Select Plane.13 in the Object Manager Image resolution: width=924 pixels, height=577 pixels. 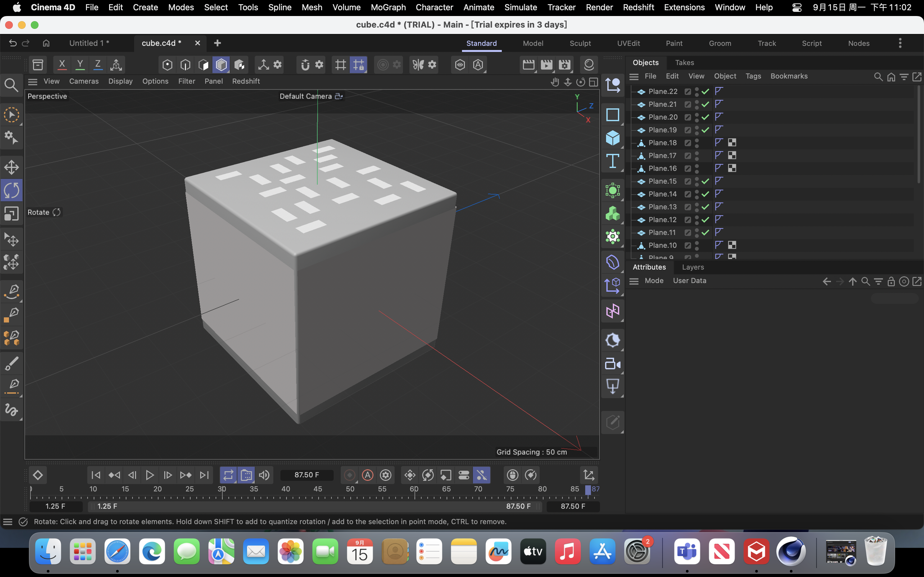[x=663, y=206]
